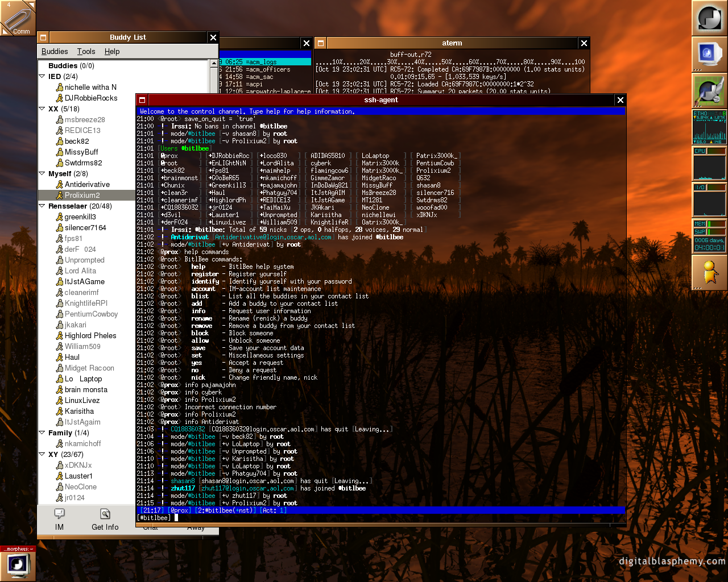
Task: Select buddy MissyBuff in the list
Action: coord(86,152)
